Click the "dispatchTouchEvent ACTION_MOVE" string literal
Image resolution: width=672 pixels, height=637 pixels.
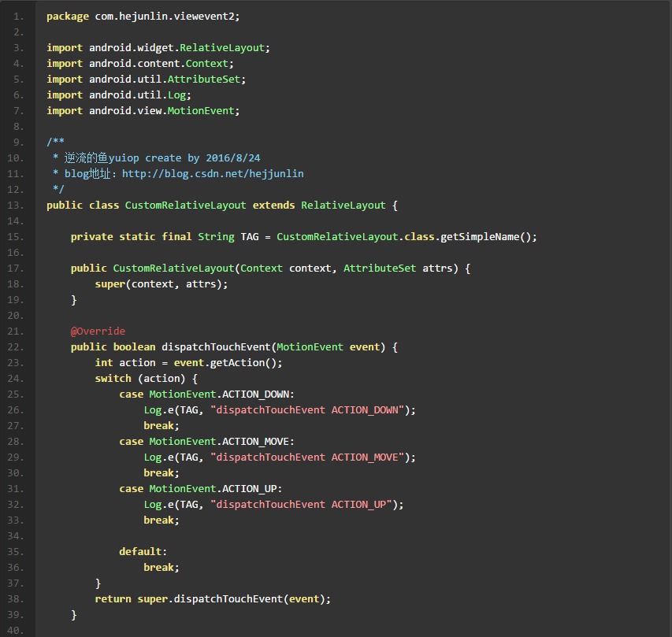pos(306,457)
